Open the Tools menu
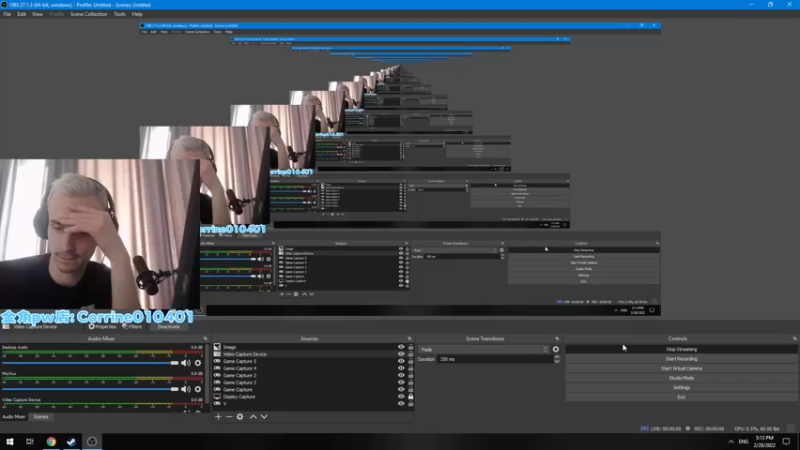 point(119,14)
